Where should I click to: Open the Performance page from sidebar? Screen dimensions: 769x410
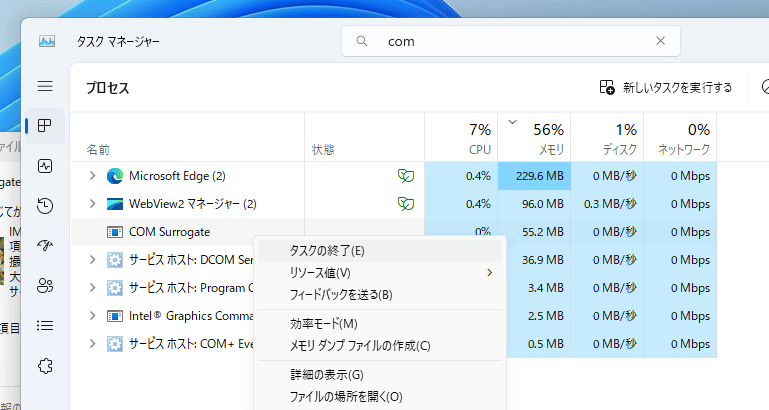pyautogui.click(x=44, y=166)
